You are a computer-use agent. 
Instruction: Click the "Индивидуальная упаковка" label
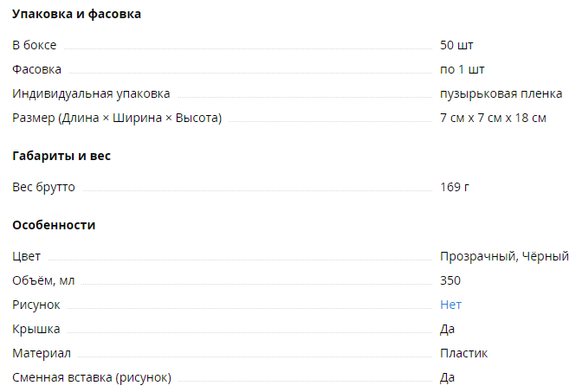click(x=91, y=93)
